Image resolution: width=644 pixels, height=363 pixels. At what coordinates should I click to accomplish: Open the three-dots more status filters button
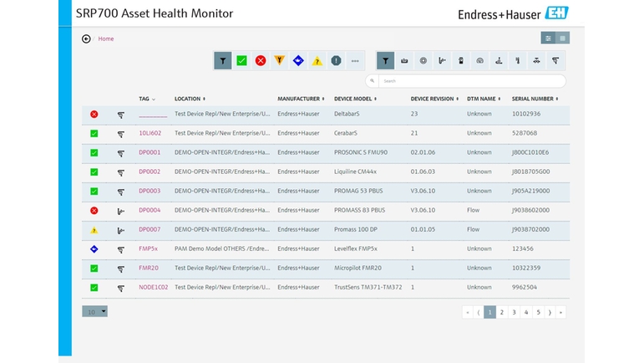coord(355,61)
